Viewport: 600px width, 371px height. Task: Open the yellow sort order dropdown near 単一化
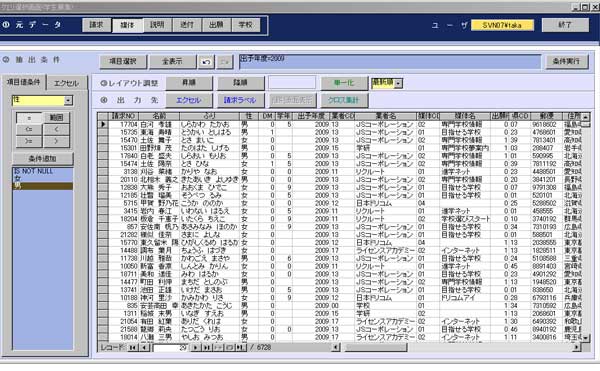(398, 83)
